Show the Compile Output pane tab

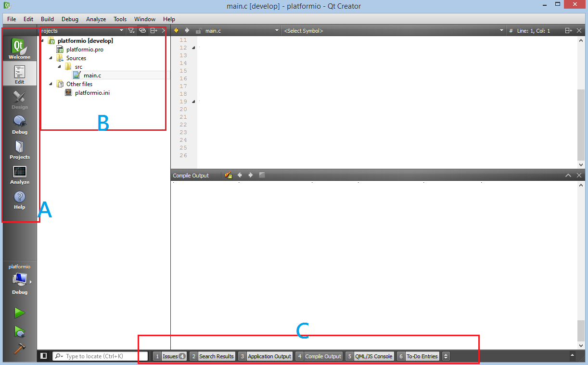[319, 356]
